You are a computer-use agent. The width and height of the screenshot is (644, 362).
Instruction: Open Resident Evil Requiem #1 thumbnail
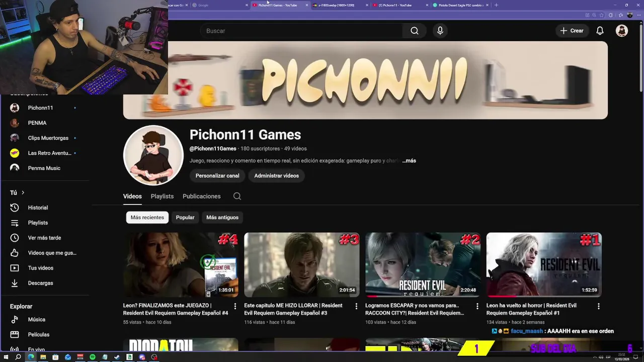(544, 264)
